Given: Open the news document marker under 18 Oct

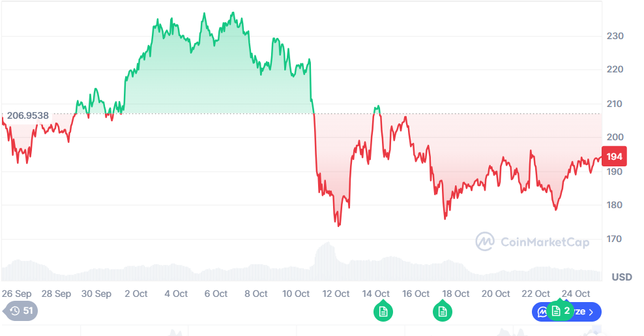Looking at the screenshot, I should 443,312.
